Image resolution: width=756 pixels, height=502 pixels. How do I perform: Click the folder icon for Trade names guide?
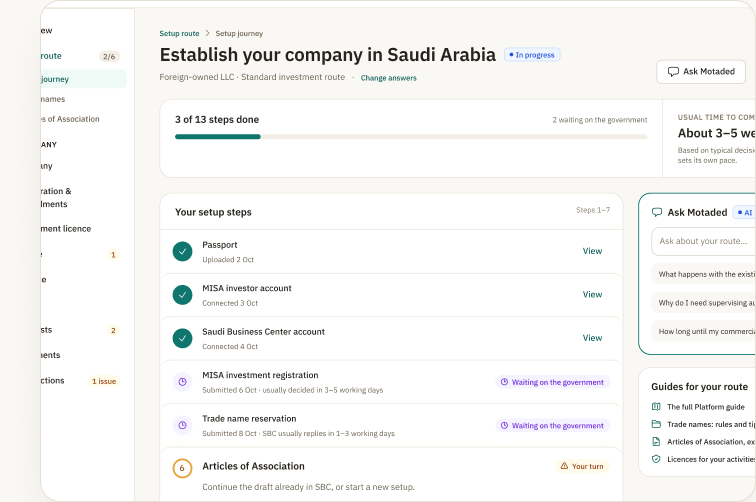pos(656,424)
